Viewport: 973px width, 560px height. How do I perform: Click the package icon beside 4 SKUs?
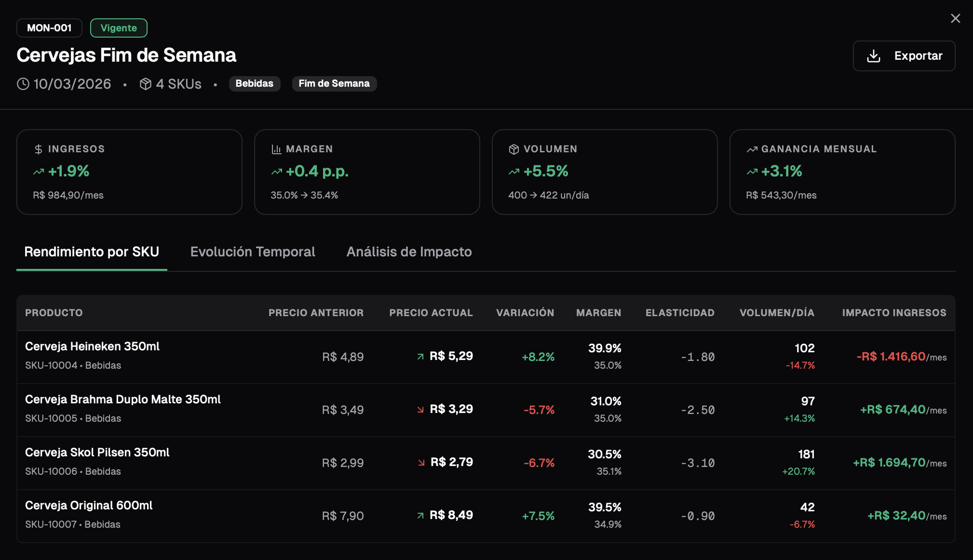pos(146,83)
